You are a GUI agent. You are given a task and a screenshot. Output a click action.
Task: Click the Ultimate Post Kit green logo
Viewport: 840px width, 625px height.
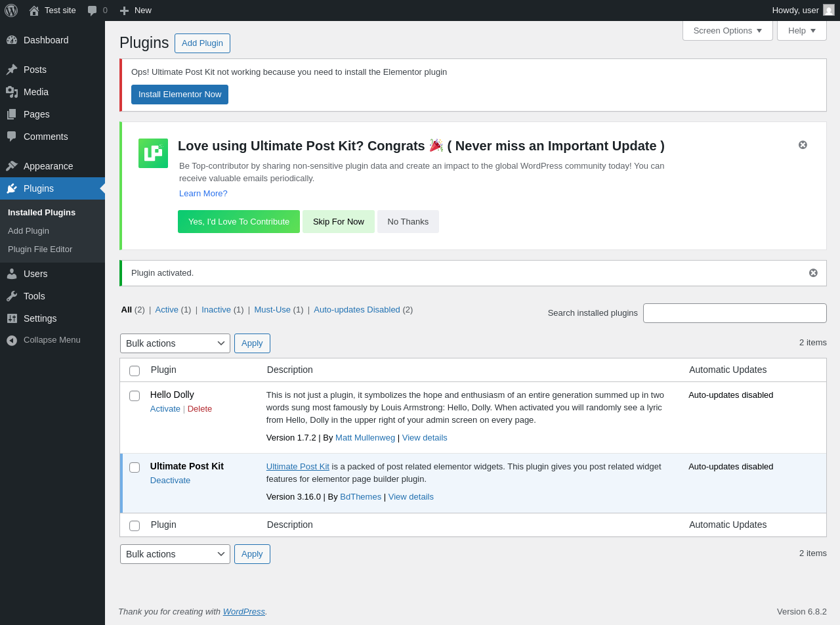pos(153,153)
